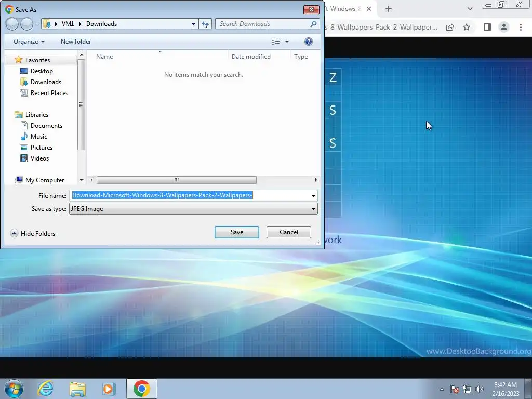
Task: Expand the File name dropdown arrow
Action: coord(313,195)
